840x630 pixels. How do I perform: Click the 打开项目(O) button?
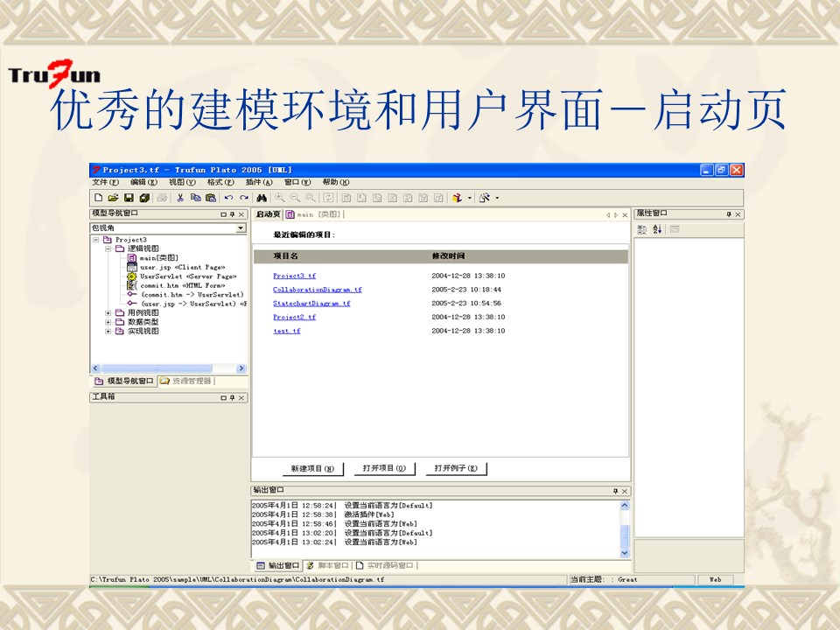(x=384, y=468)
